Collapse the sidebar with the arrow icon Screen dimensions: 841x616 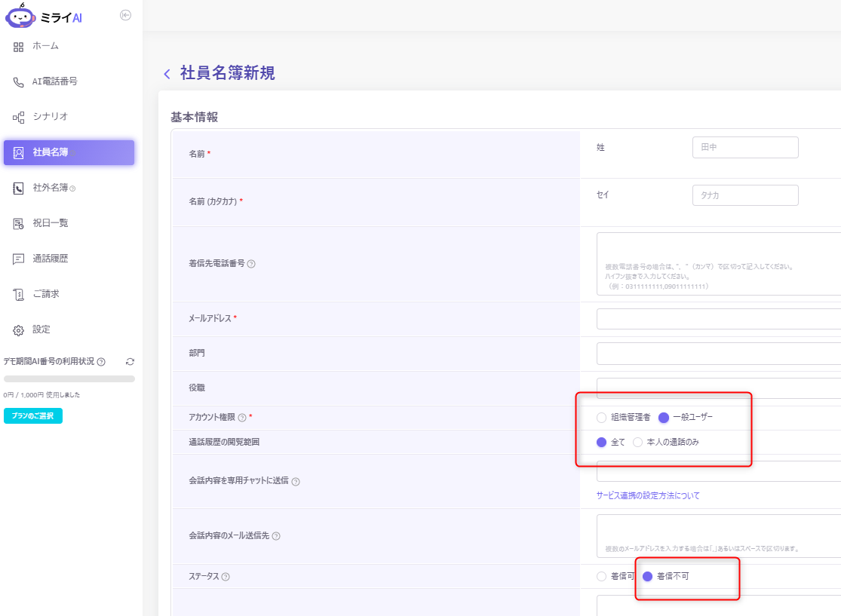point(126,15)
